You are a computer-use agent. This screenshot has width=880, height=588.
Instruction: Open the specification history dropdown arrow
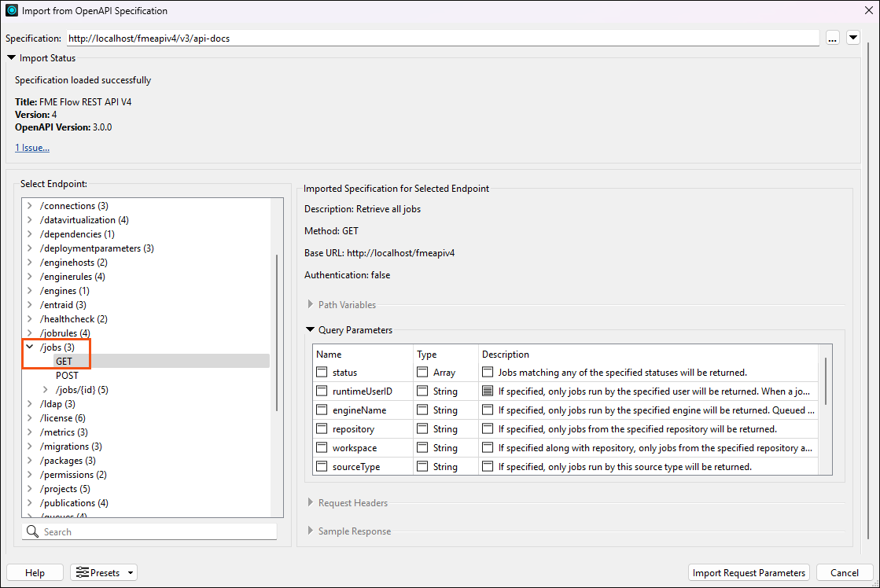(x=853, y=37)
